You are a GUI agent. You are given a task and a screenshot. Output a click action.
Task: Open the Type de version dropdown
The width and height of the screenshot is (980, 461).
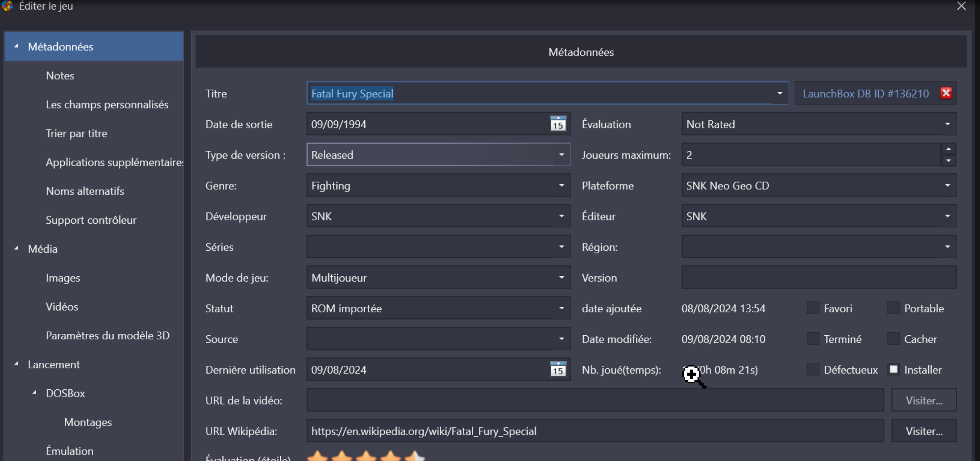561,155
